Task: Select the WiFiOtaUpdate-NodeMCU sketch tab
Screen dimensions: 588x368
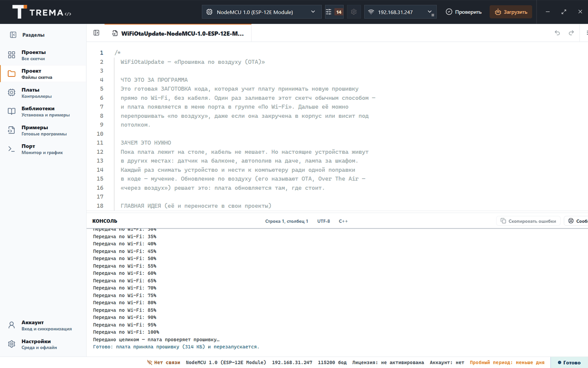Action: click(x=178, y=34)
